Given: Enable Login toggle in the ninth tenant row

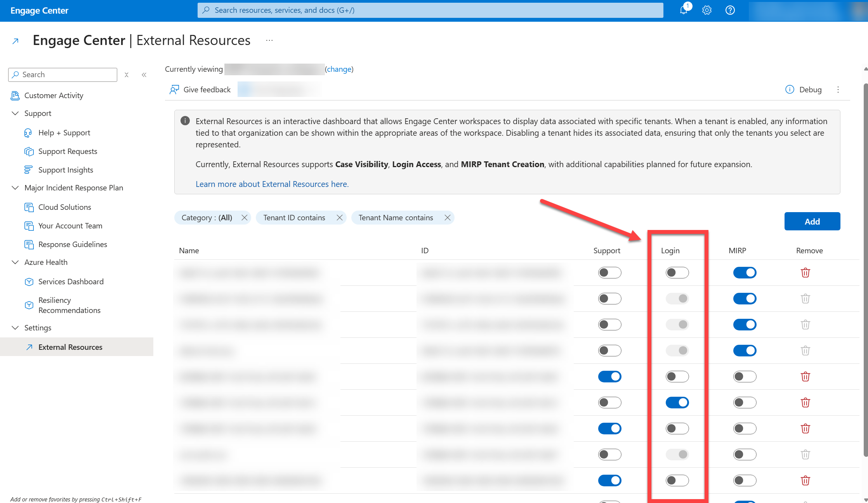Looking at the screenshot, I should coord(677,481).
